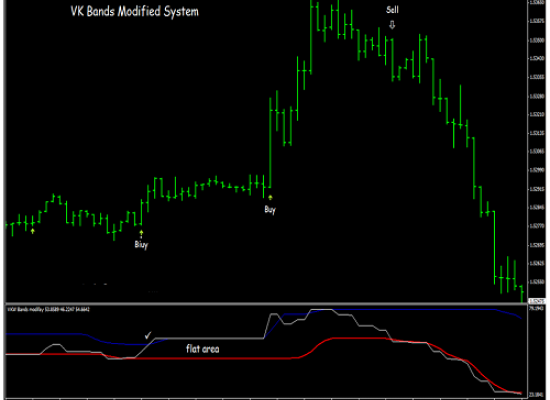Click the current price tag on price axis
Viewport: 550px width, 400px height.
point(537,301)
